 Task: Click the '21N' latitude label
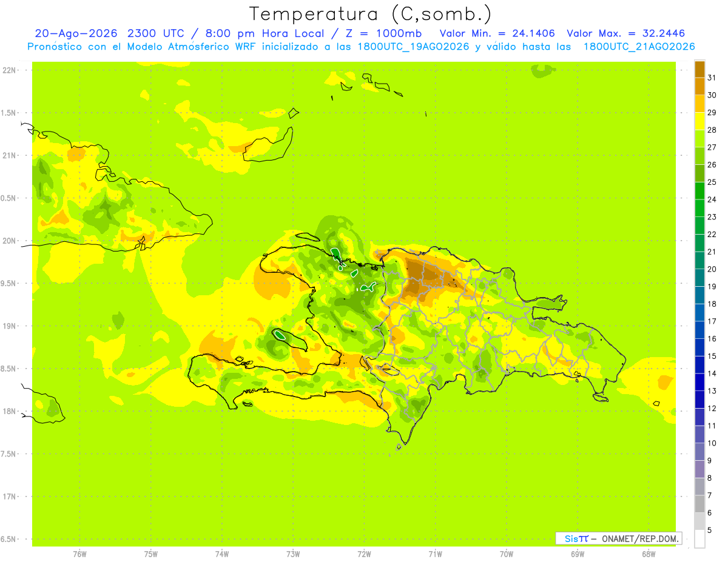click(9, 156)
